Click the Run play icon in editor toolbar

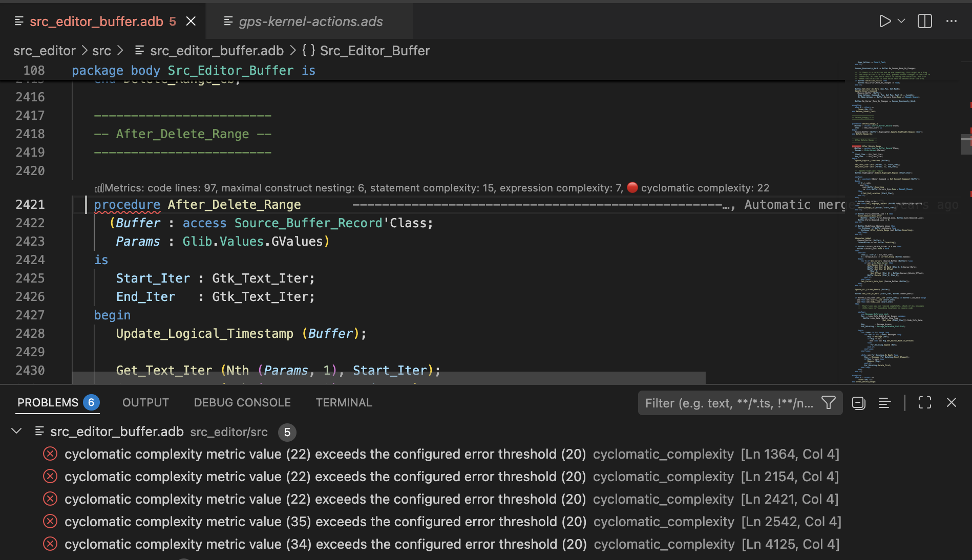pos(884,21)
